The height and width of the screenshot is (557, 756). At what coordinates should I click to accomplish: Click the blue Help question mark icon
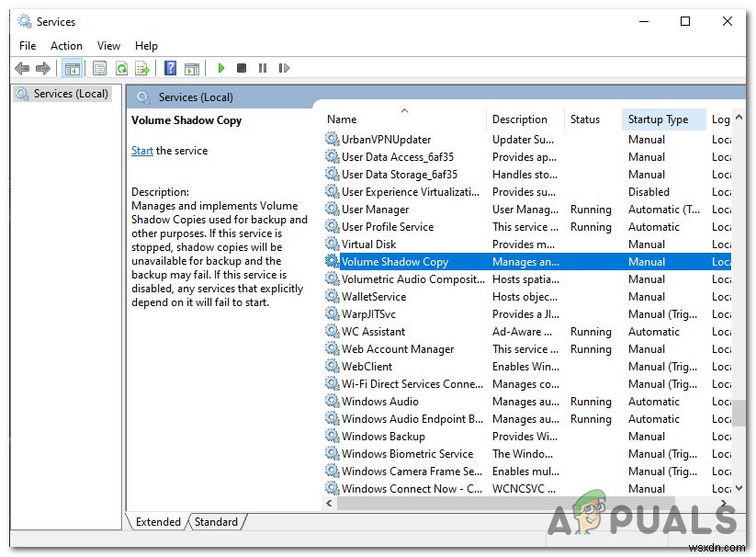click(x=171, y=67)
